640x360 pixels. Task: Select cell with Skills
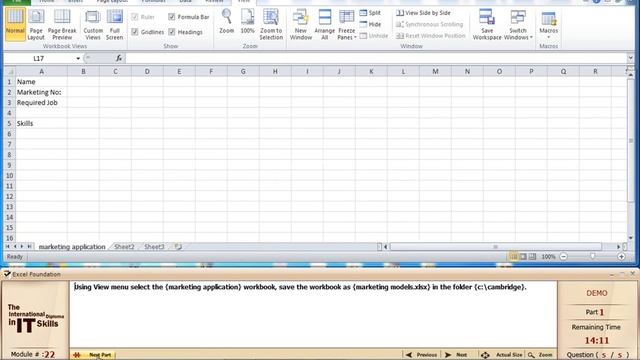click(41, 123)
